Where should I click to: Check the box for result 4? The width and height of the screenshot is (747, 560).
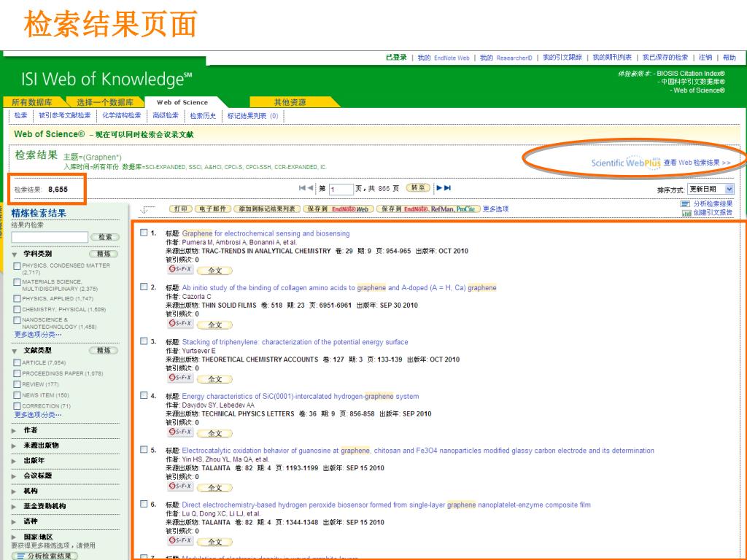tap(144, 395)
